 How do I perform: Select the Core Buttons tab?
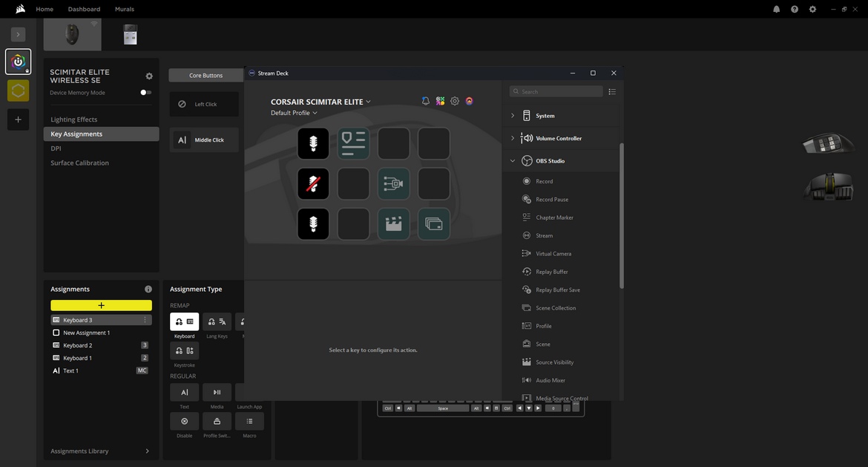(206, 75)
